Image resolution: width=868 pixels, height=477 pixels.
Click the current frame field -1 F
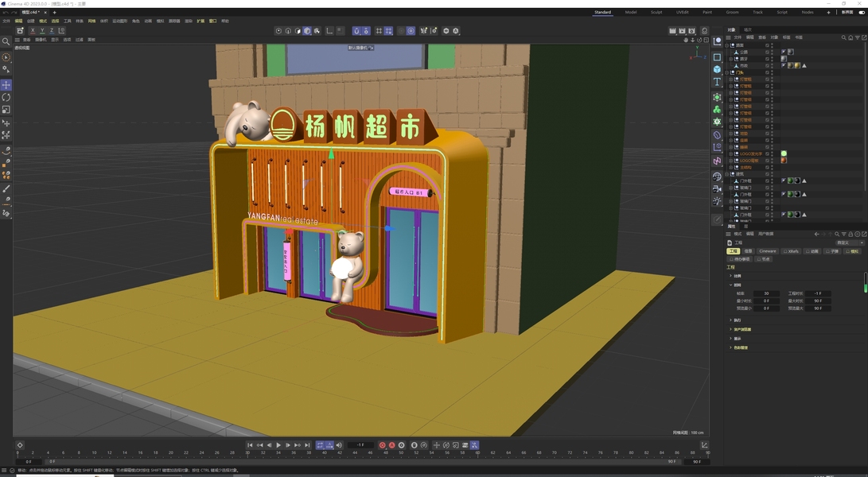point(361,445)
